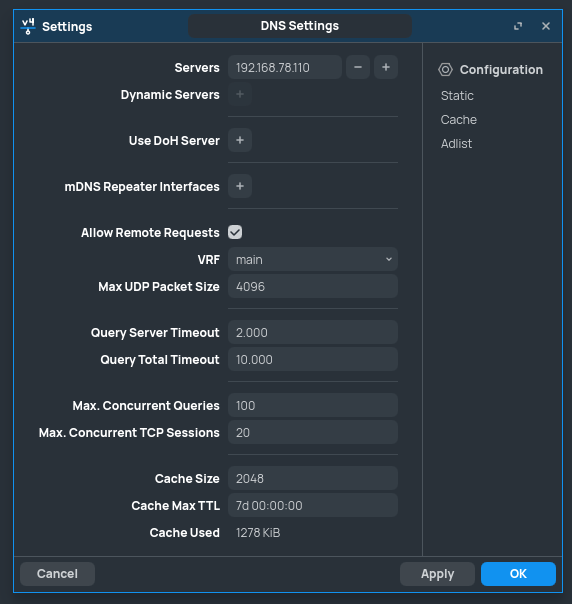Select the Cache Size input field
Viewport: 572px width, 604px height.
point(313,478)
